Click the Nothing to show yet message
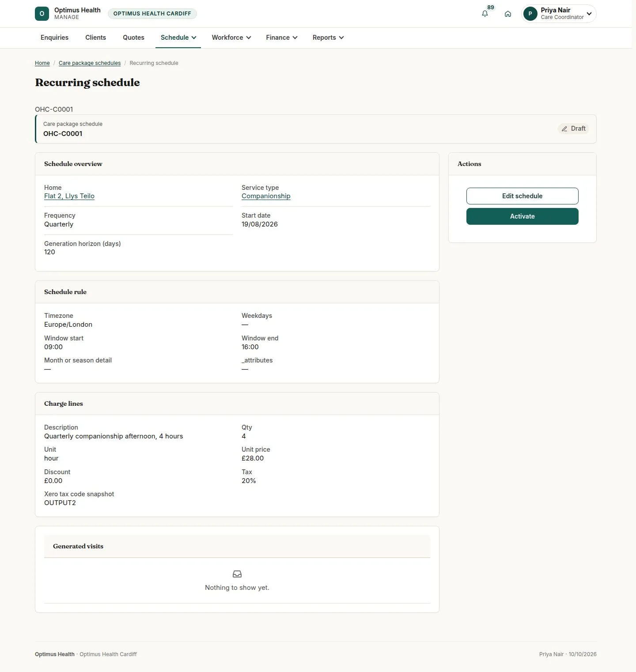636x672 pixels. 237,588
